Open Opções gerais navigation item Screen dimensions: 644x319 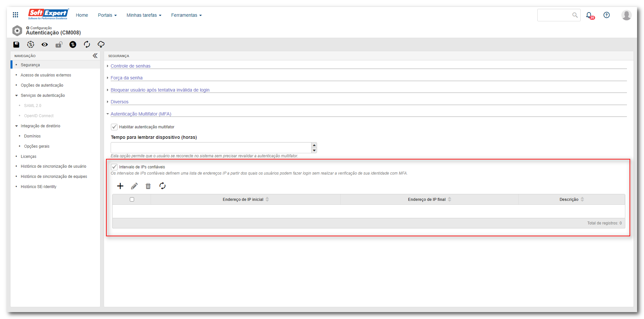[x=37, y=146]
